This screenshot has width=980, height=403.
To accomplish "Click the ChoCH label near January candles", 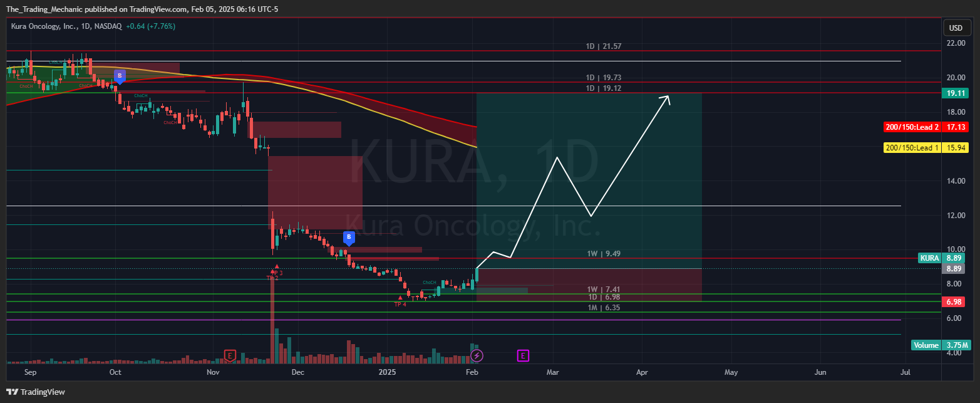I will (x=430, y=283).
